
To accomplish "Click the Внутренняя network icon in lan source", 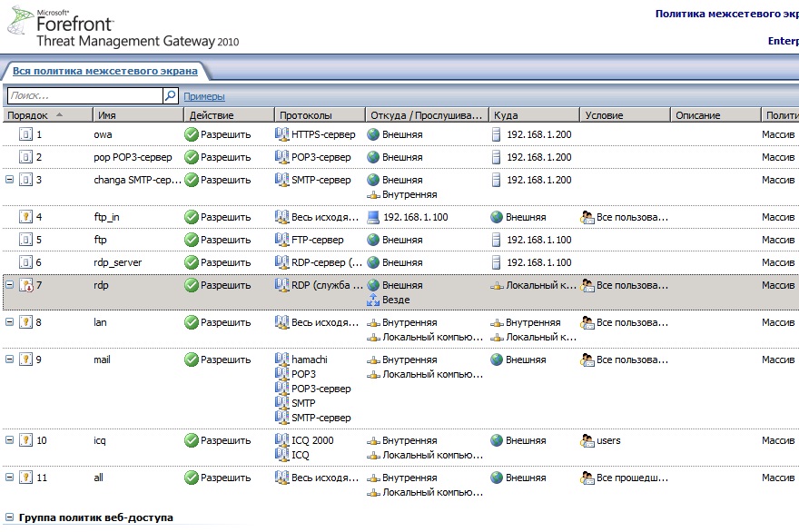I will [x=373, y=323].
